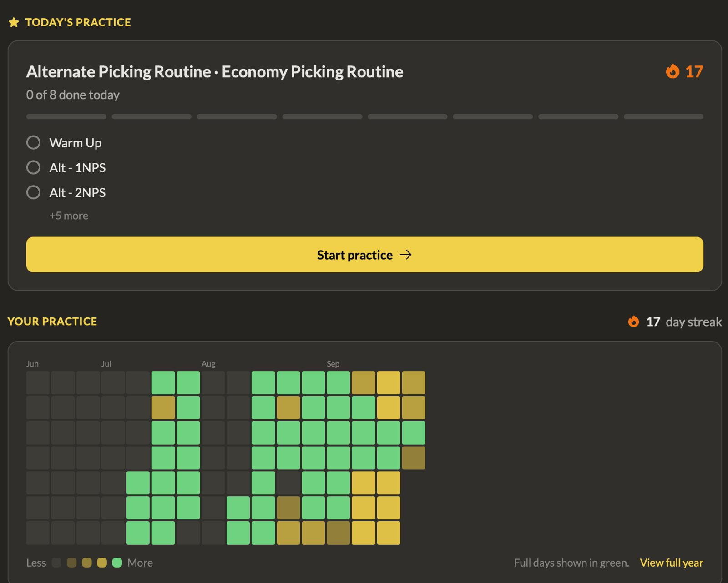Click the flame icon next to 17 in the routine card
The height and width of the screenshot is (583, 728).
pos(672,71)
